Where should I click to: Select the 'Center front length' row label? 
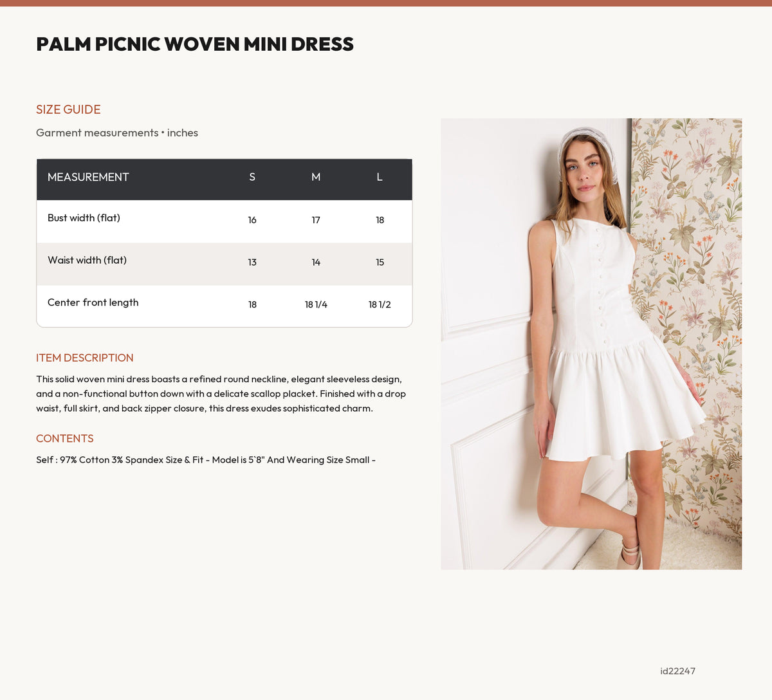[x=93, y=302]
